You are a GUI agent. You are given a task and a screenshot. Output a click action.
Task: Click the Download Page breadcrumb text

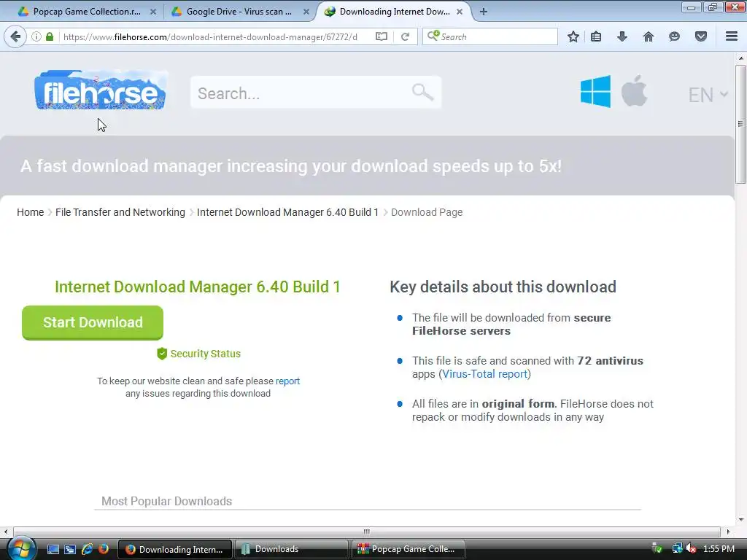pyautogui.click(x=426, y=212)
